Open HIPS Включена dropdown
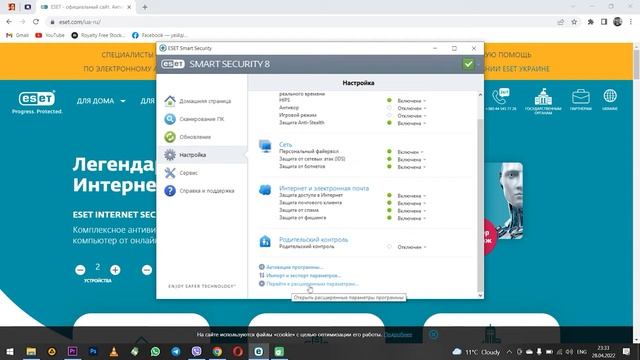Image resolution: width=640 pixels, height=360 pixels. click(x=411, y=100)
